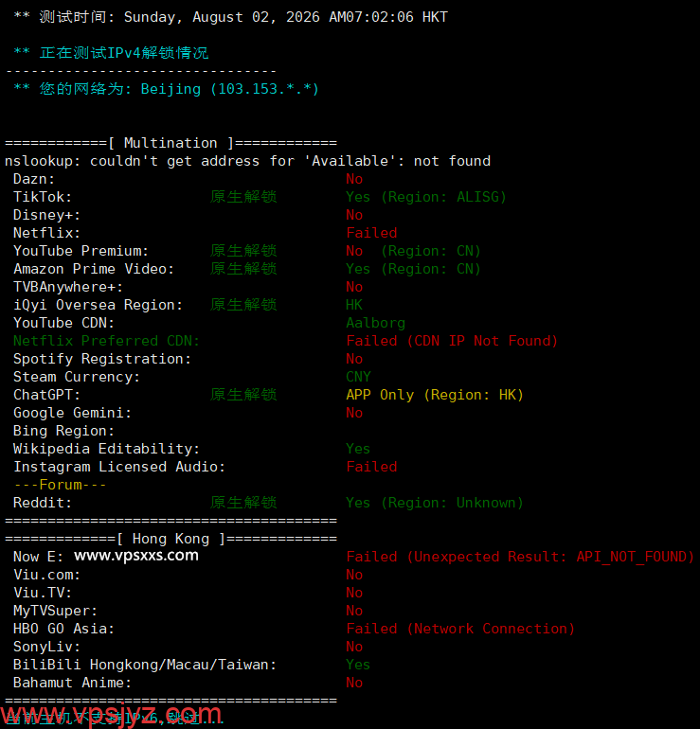Select the 'Dazn:' row label
The height and width of the screenshot is (729, 700).
pyautogui.click(x=34, y=179)
